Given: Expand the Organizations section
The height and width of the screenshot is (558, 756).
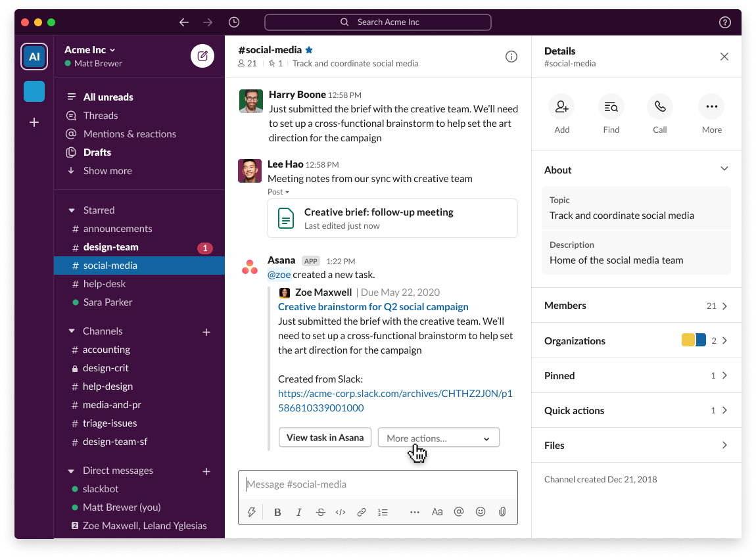Looking at the screenshot, I should pyautogui.click(x=636, y=340).
